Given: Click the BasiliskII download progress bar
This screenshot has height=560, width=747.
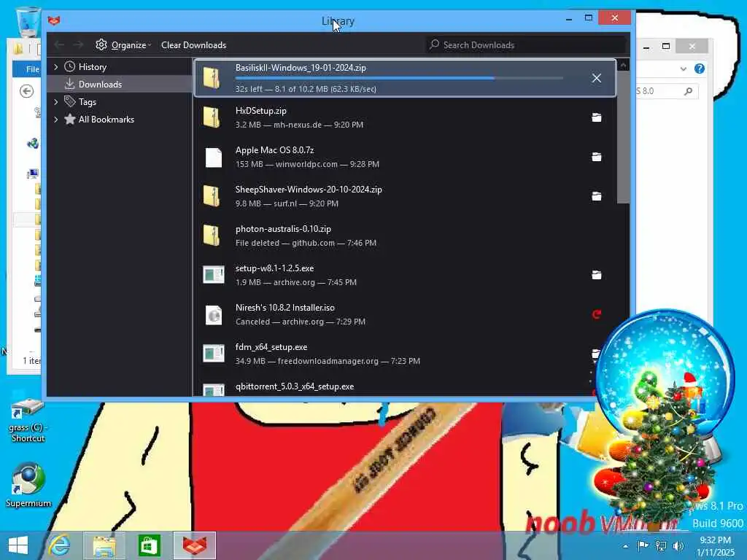Looking at the screenshot, I should [x=399, y=78].
